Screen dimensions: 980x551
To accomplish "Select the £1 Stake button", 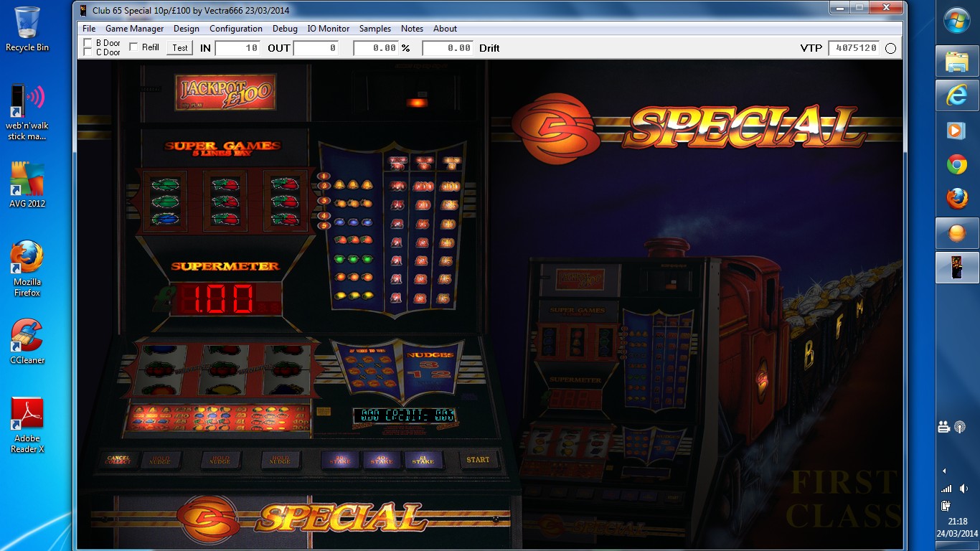I will pos(423,460).
